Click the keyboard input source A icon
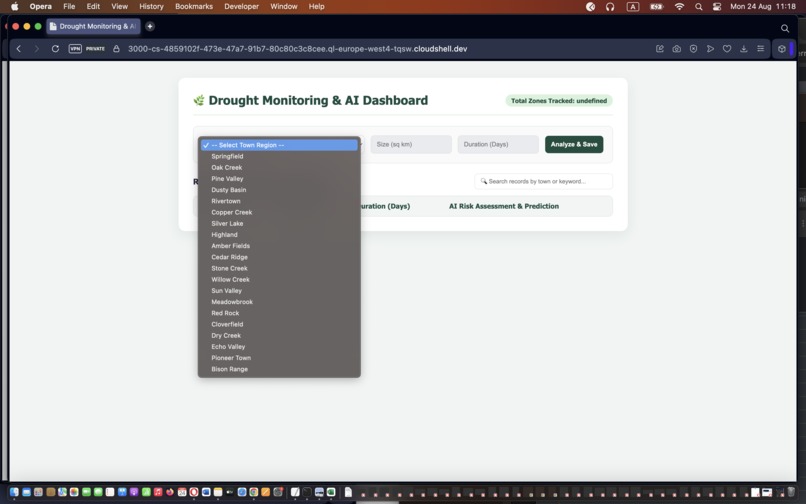The height and width of the screenshot is (504, 806). 633,7
